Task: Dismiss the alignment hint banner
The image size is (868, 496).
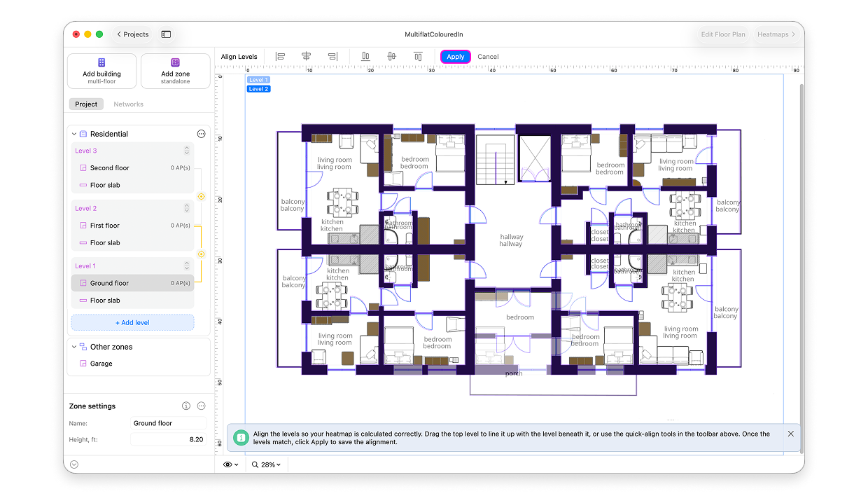Action: [x=791, y=434]
